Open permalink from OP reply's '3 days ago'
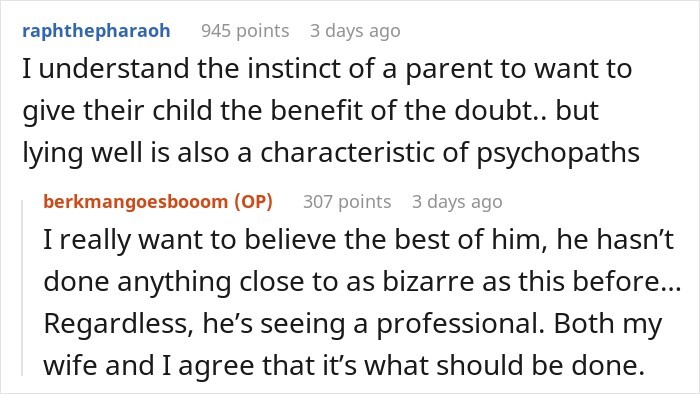The image size is (700, 394). [457, 202]
